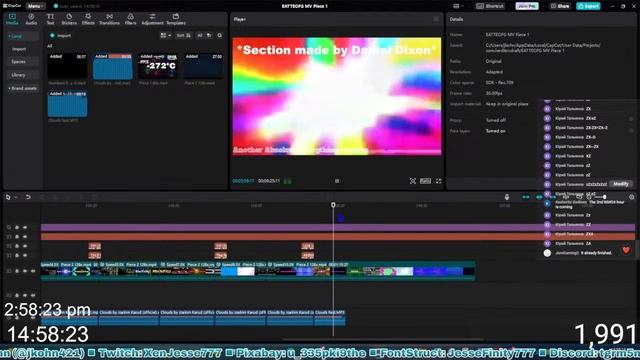
Task: Lock the red clip track
Action: 17,237
